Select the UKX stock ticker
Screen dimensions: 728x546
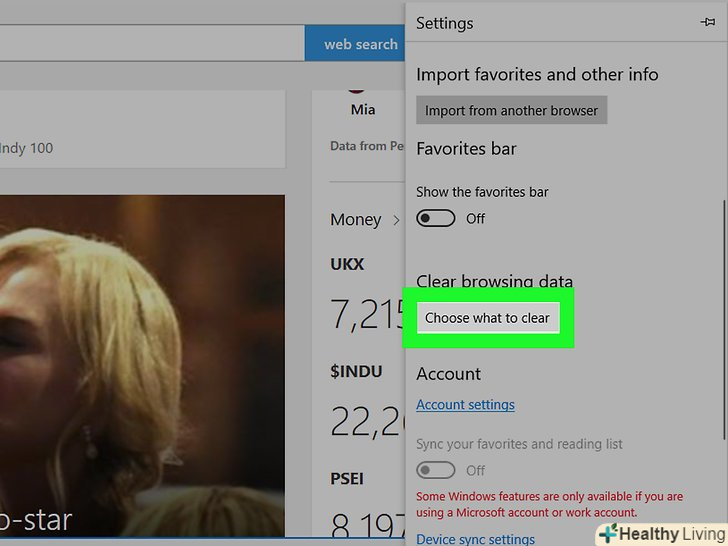click(347, 264)
